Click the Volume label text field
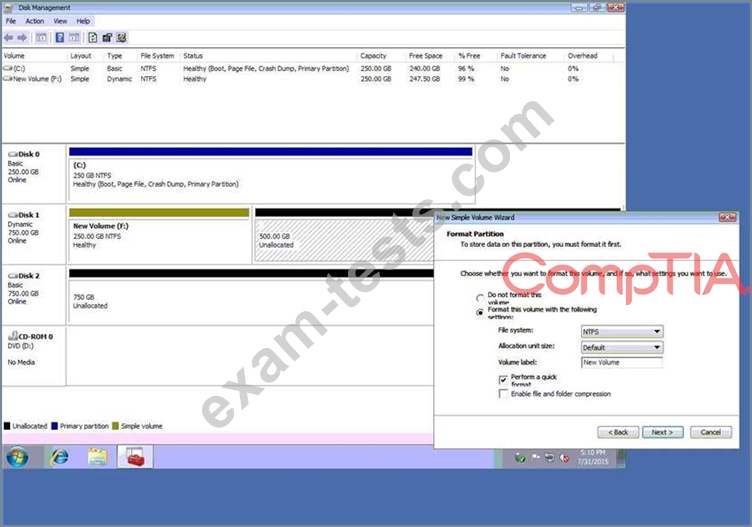 coord(622,363)
